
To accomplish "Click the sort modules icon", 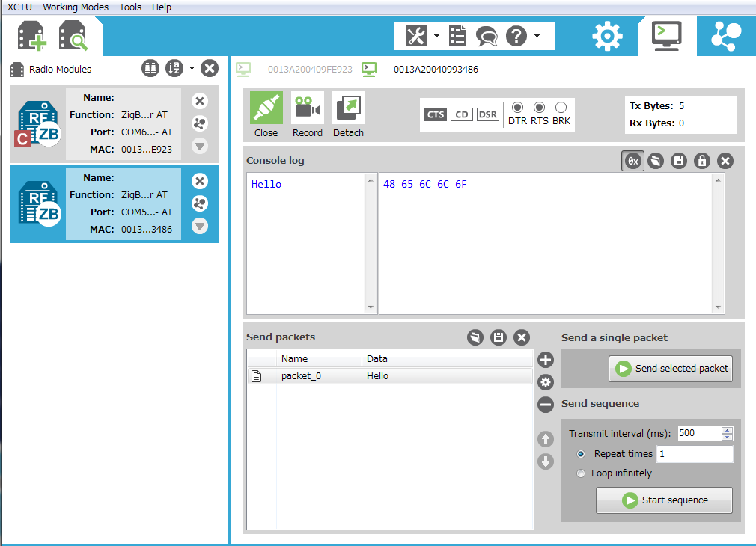I will (174, 68).
